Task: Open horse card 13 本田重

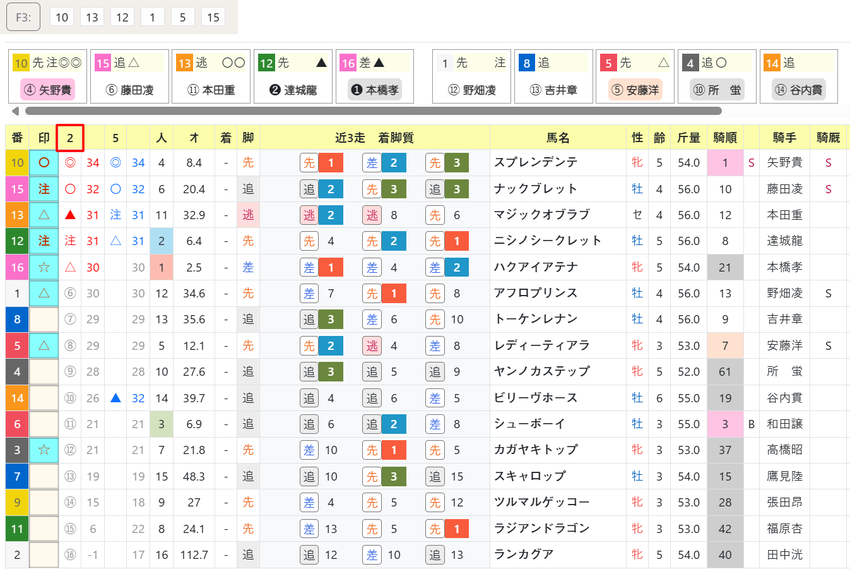Action: tap(211, 76)
